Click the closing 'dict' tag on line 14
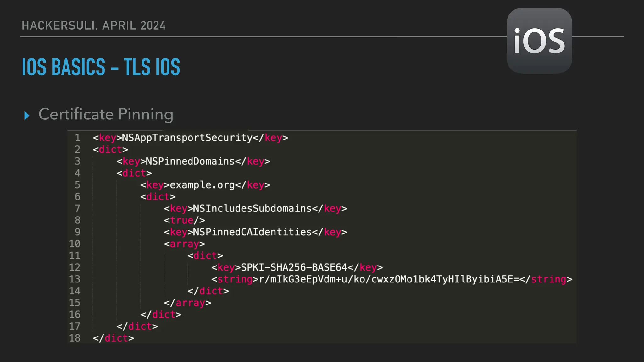Viewport: 644px width, 362px height. pos(208,291)
